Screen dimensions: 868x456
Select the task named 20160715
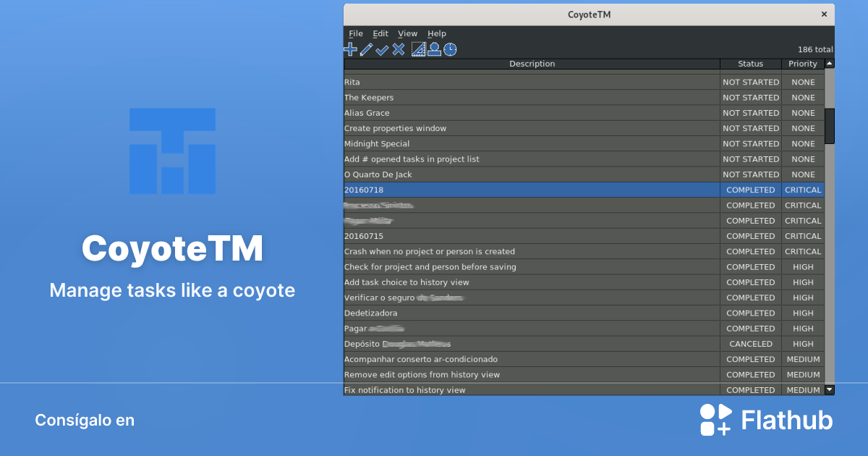coord(506,236)
